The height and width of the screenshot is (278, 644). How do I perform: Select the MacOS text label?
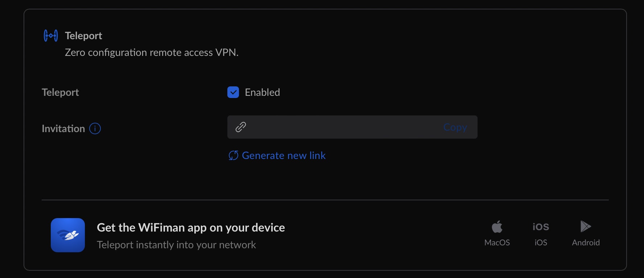click(x=497, y=242)
